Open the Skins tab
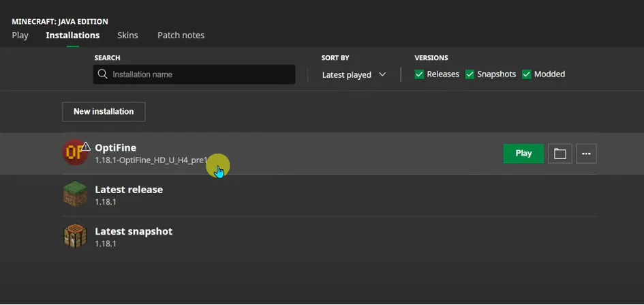 127,35
